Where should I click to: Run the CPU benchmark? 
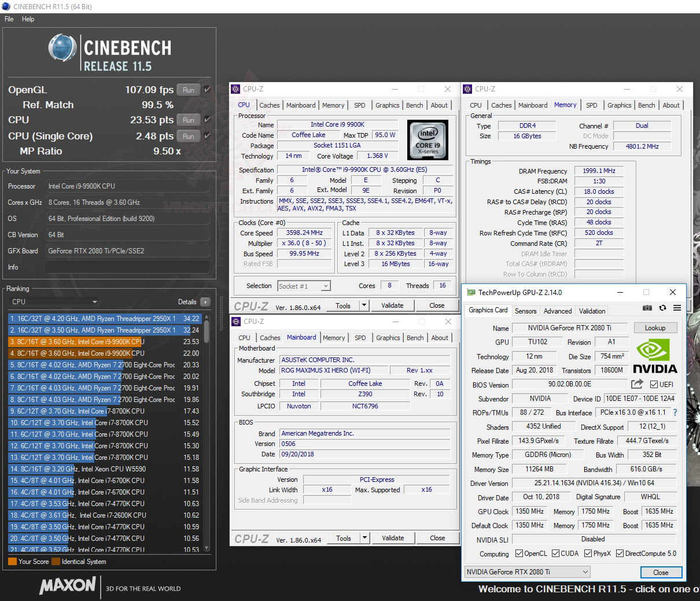tap(189, 120)
